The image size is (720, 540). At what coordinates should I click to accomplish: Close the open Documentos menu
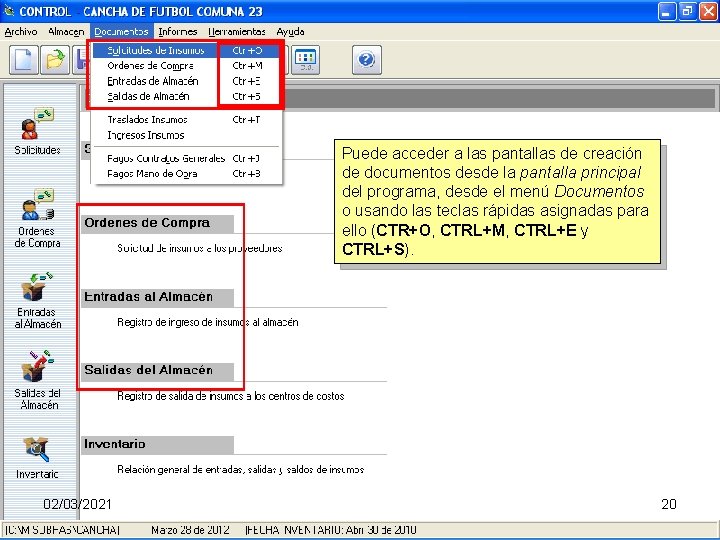coord(121,32)
